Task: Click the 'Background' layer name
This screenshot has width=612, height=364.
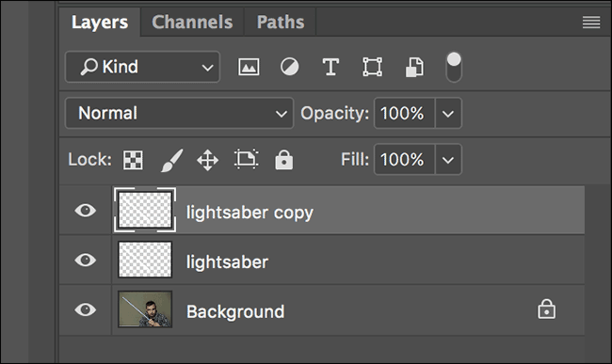Action: 235,311
